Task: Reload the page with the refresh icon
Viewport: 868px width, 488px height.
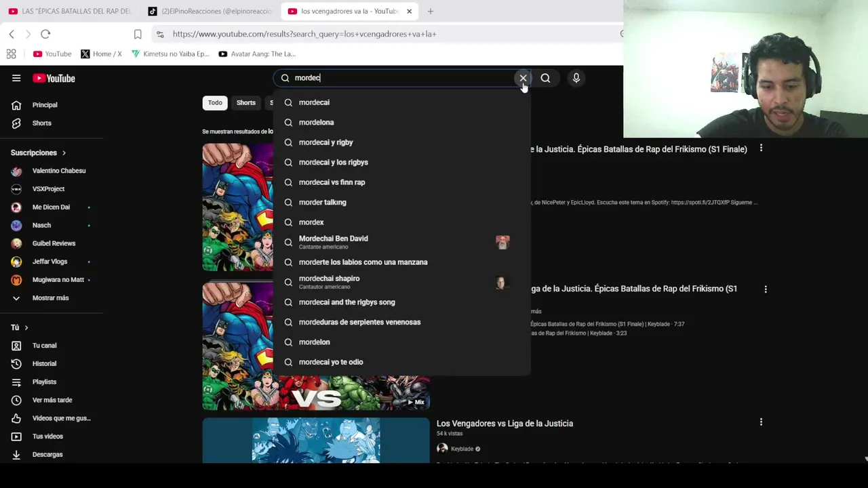Action: tap(45, 34)
